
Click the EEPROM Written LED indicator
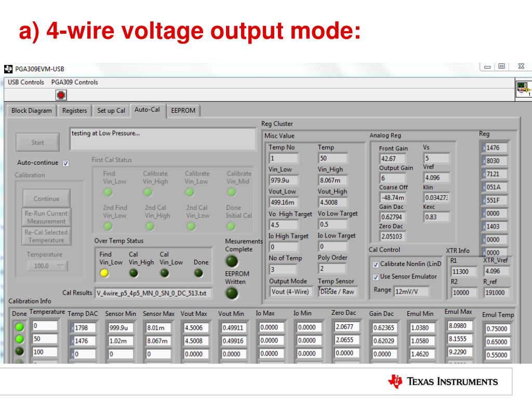[x=232, y=293]
